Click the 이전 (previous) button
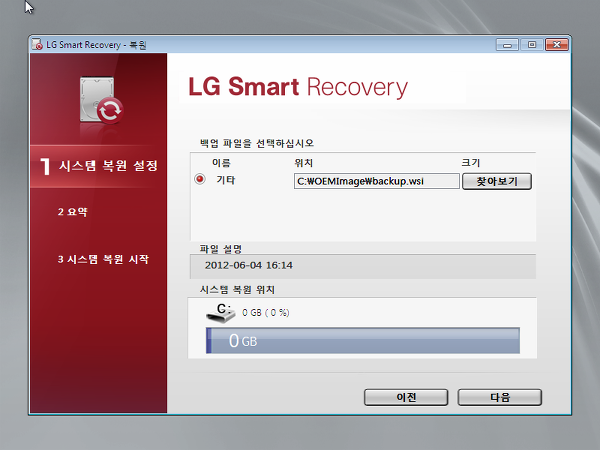The width and height of the screenshot is (600, 450). coord(406,397)
